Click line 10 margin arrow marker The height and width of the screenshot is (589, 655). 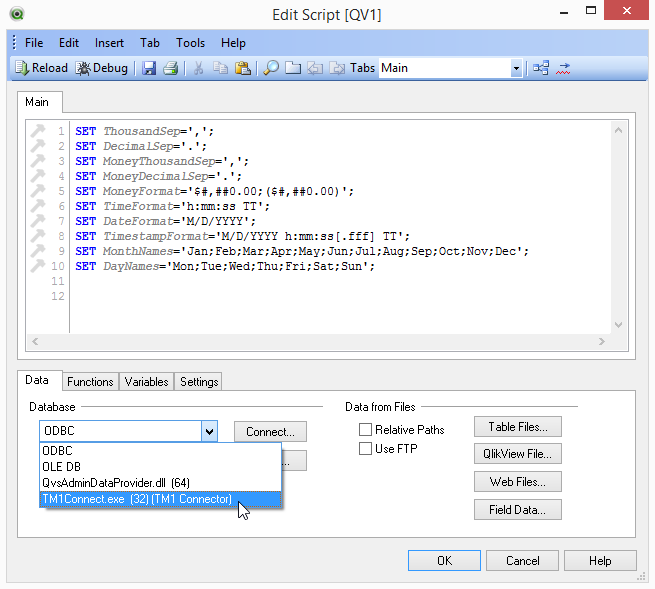point(38,266)
